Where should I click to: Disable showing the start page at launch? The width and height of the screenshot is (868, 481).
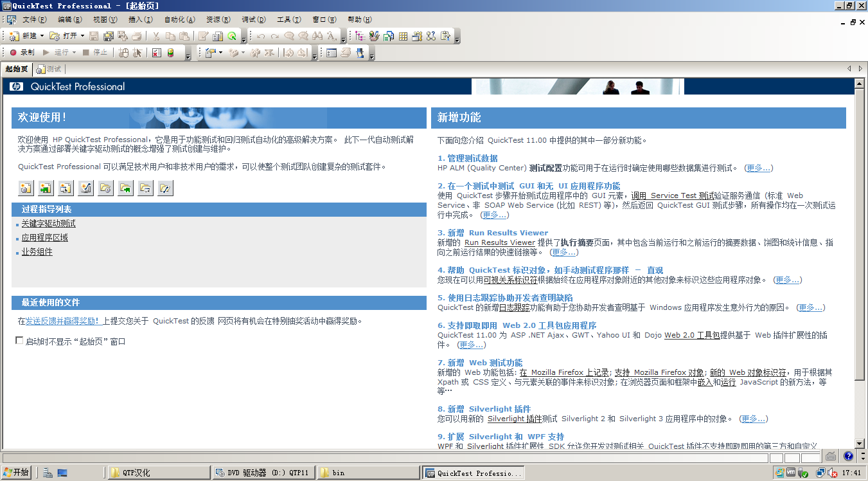tap(19, 341)
